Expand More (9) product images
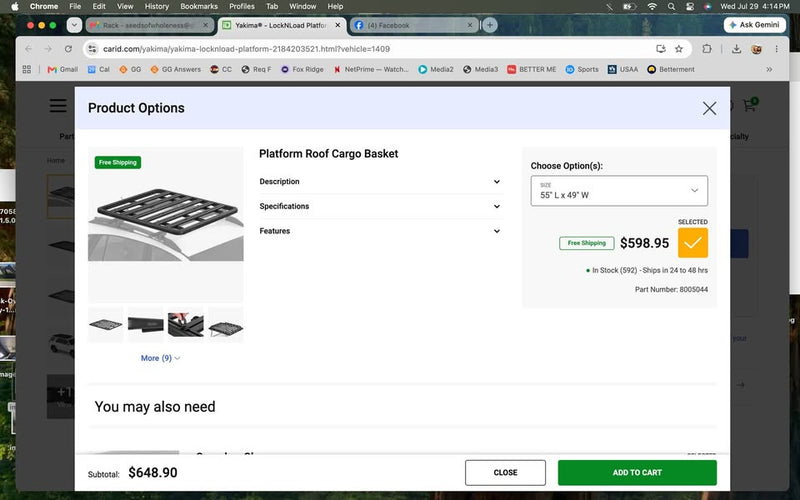Viewport: 800px width, 500px height. tap(160, 358)
